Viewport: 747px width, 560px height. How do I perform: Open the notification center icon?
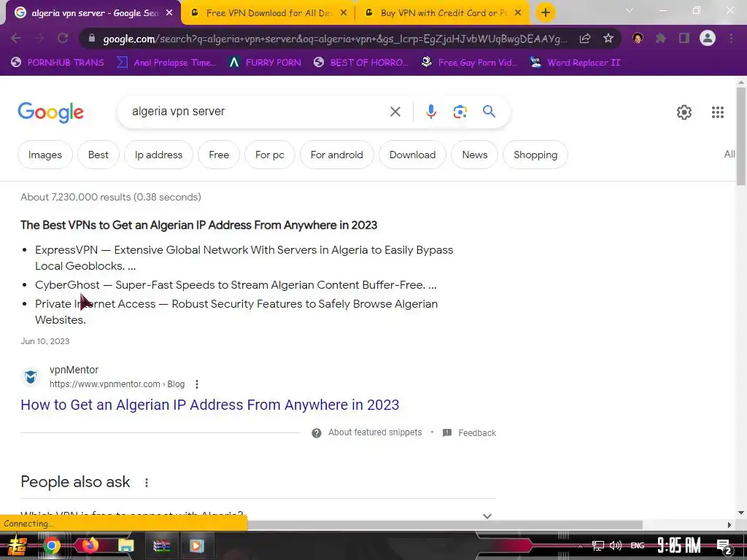[724, 546]
